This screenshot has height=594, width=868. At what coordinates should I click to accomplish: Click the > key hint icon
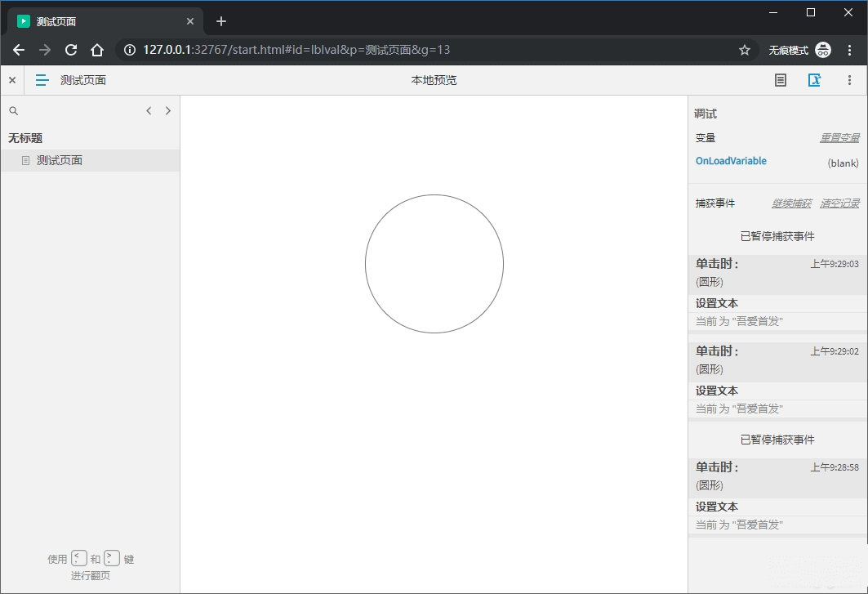112,558
